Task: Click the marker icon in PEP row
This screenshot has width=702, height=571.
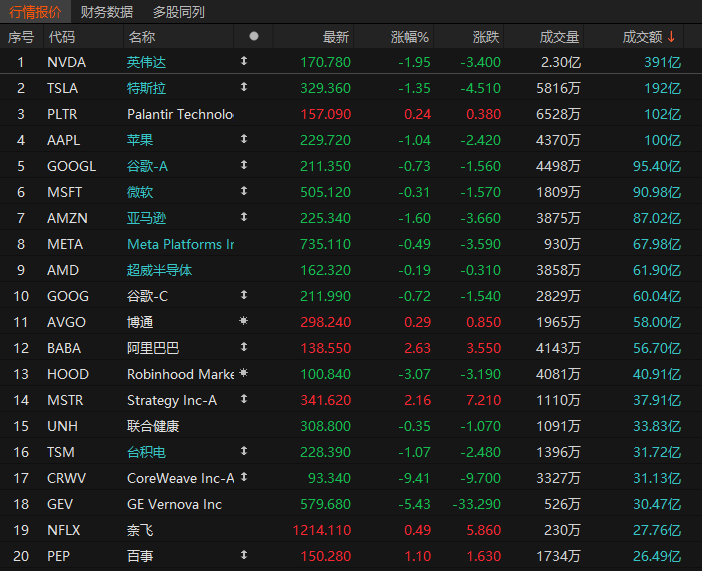Action: point(244,554)
